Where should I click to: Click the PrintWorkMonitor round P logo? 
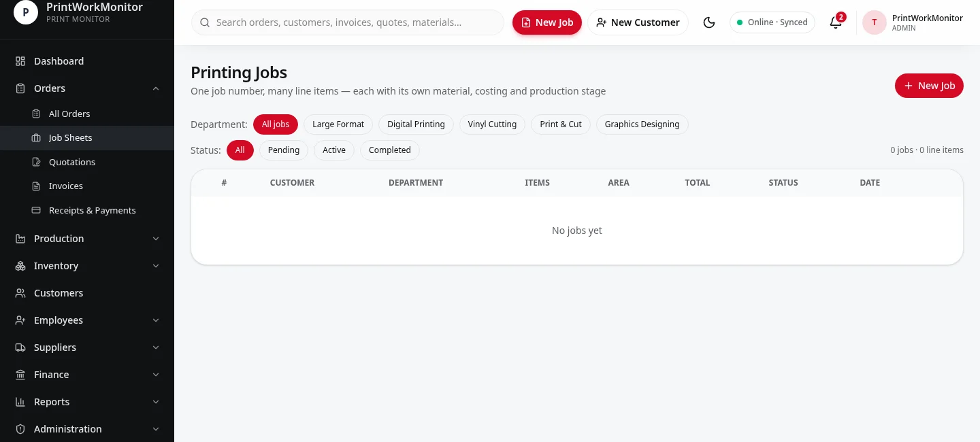[26, 12]
